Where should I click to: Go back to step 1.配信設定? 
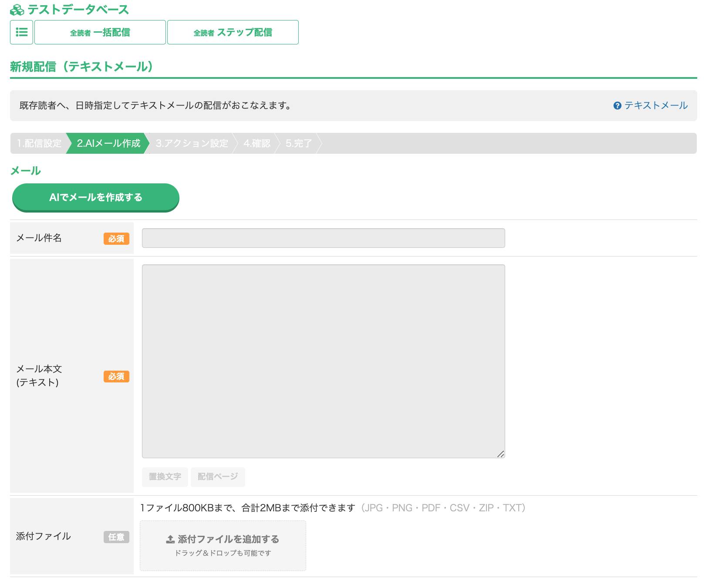pos(39,143)
